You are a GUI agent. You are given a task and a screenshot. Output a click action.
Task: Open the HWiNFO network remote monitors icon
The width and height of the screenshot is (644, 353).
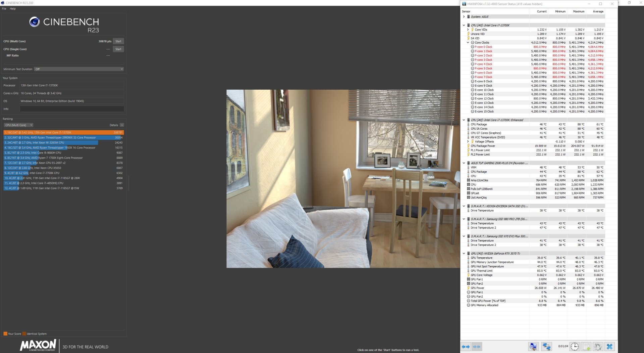pyautogui.click(x=546, y=347)
